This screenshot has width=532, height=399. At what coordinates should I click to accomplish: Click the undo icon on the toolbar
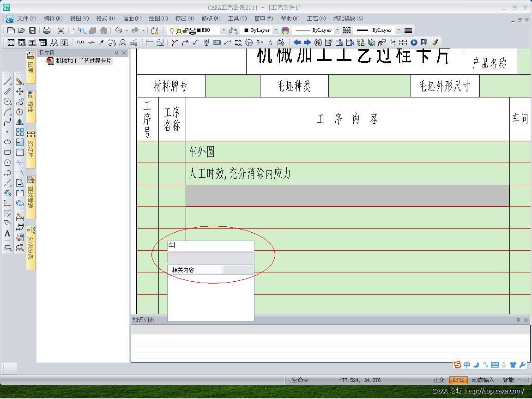[x=118, y=30]
